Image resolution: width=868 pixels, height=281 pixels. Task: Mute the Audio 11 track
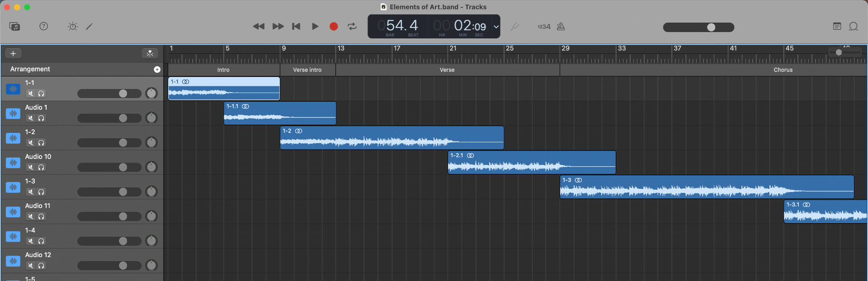(30, 217)
